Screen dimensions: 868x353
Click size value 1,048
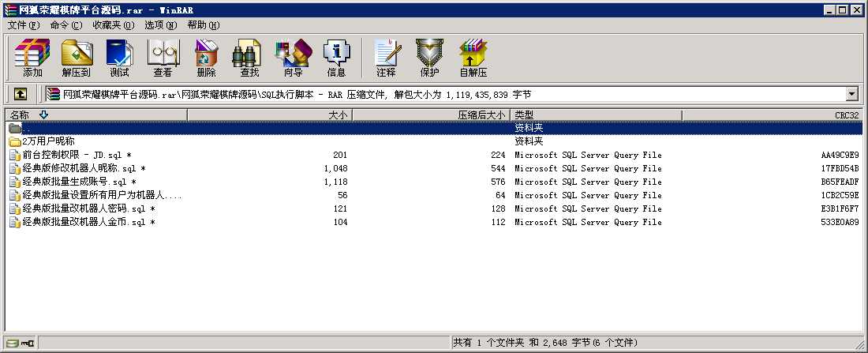[x=335, y=168]
